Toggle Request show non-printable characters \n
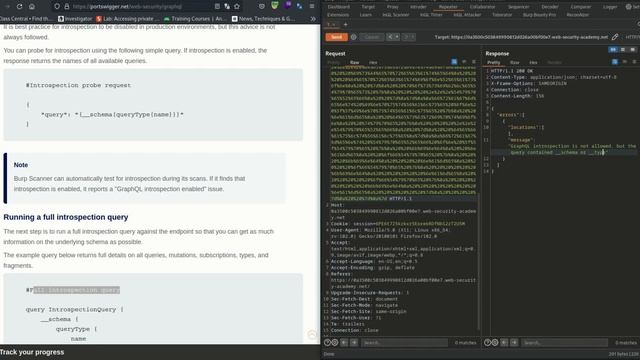Screen dimensions: 640x360 pyautogui.click(x=464, y=62)
